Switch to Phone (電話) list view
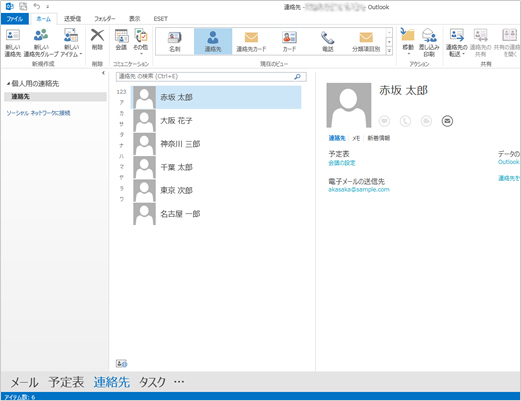521x401 pixels. click(x=328, y=41)
